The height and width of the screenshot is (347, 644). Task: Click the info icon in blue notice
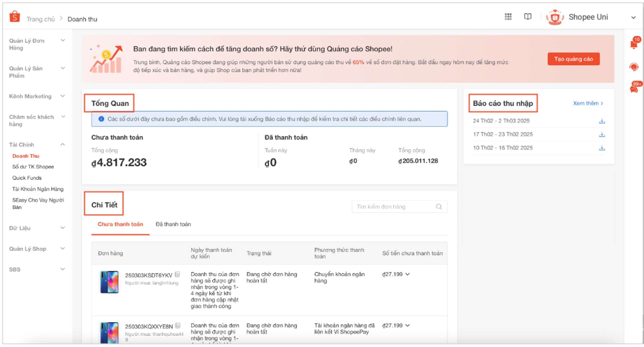[101, 119]
